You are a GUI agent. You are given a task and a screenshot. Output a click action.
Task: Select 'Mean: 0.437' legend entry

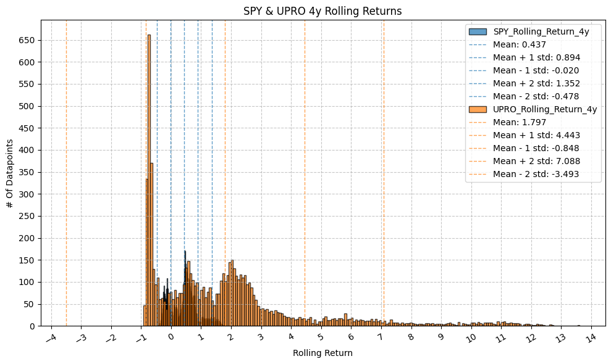(519, 44)
